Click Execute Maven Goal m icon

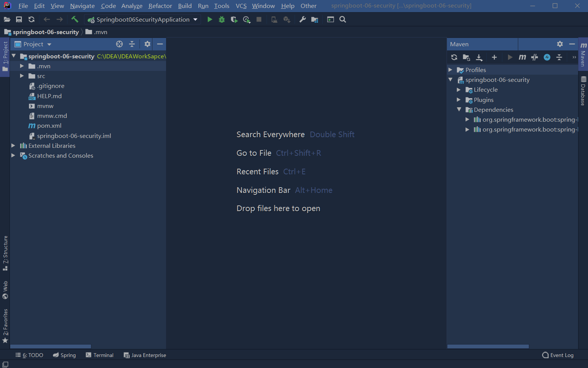tap(522, 57)
